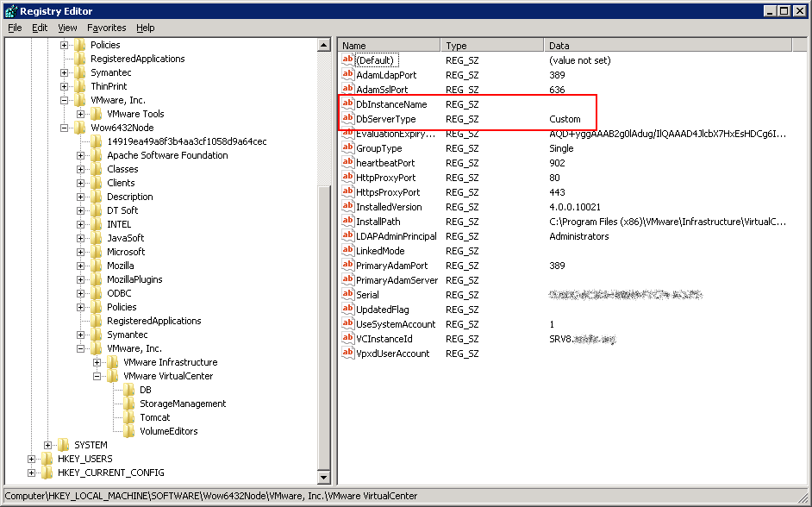Click the string icon next to InstallPath

point(347,221)
